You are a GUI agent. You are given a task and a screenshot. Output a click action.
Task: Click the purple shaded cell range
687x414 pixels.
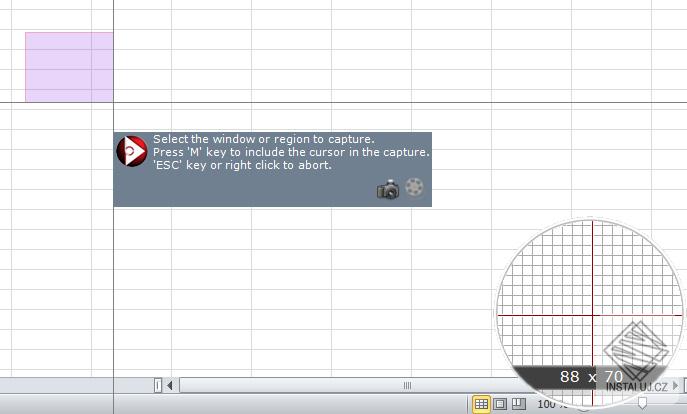pos(69,67)
